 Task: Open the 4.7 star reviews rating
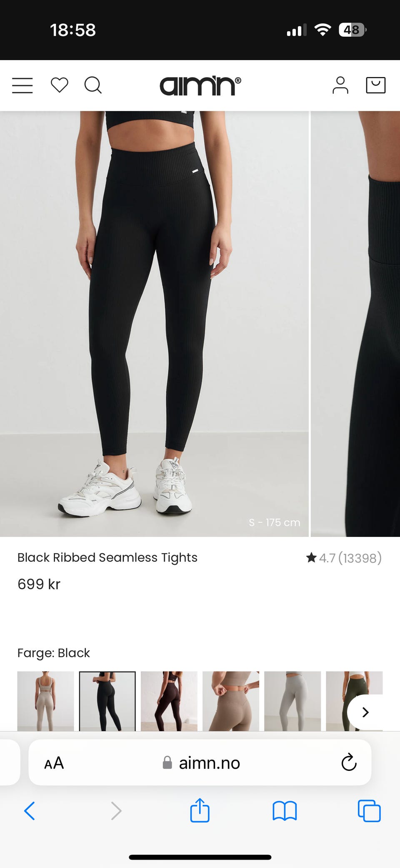[344, 558]
